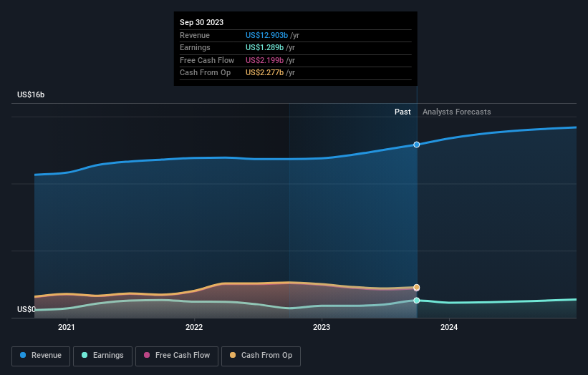
Task: Toggle Cash From Op legend item
Action: tap(261, 356)
